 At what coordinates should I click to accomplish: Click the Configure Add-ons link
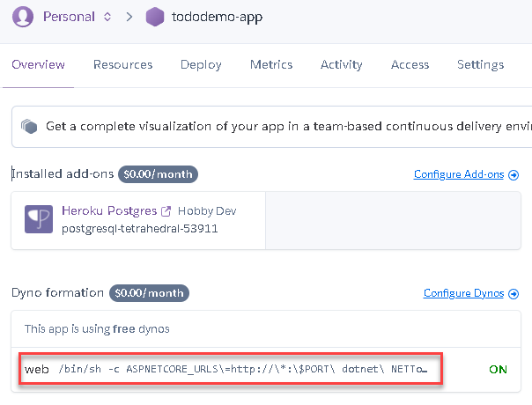coord(460,174)
